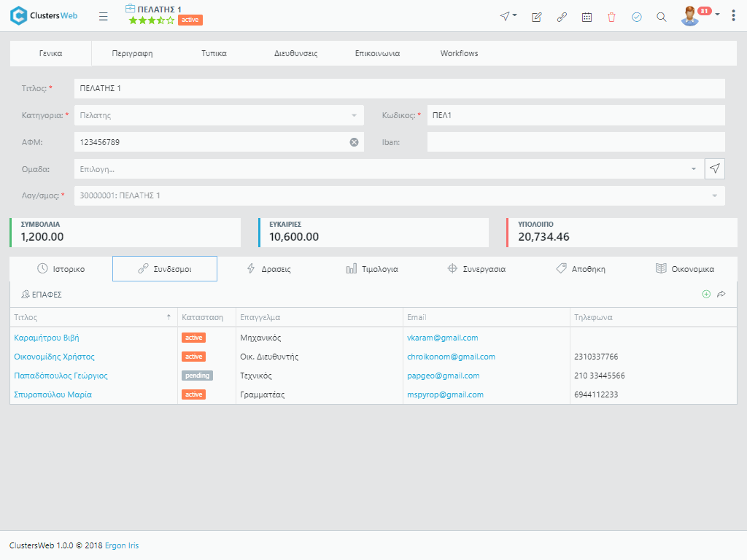Clear the ΑΦΜ field with the x icon
Image resolution: width=747 pixels, height=560 pixels.
click(x=354, y=142)
